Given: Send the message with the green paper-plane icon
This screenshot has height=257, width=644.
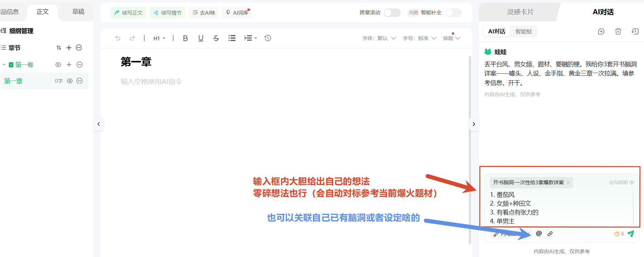Looking at the screenshot, I should click(x=631, y=234).
